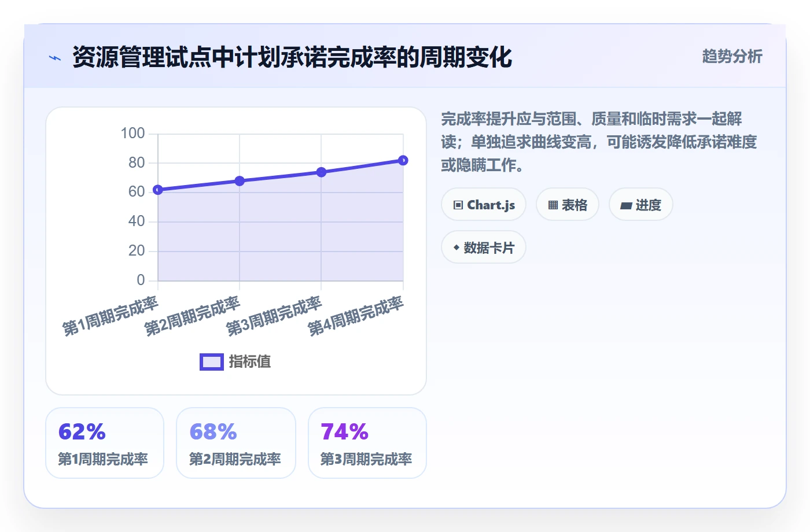
Task: Click the 60 y-axis tick label
Action: coord(137,192)
